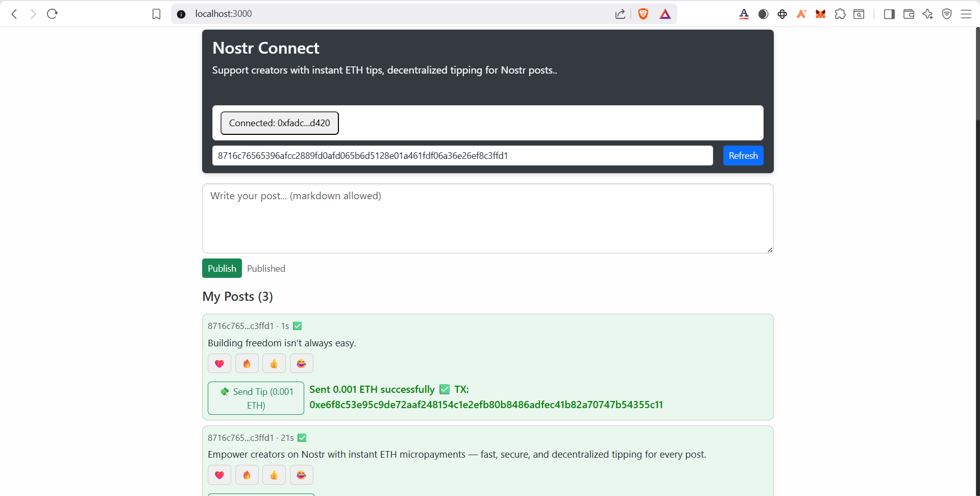
Task: View site information icon in address bar
Action: pyautogui.click(x=181, y=14)
